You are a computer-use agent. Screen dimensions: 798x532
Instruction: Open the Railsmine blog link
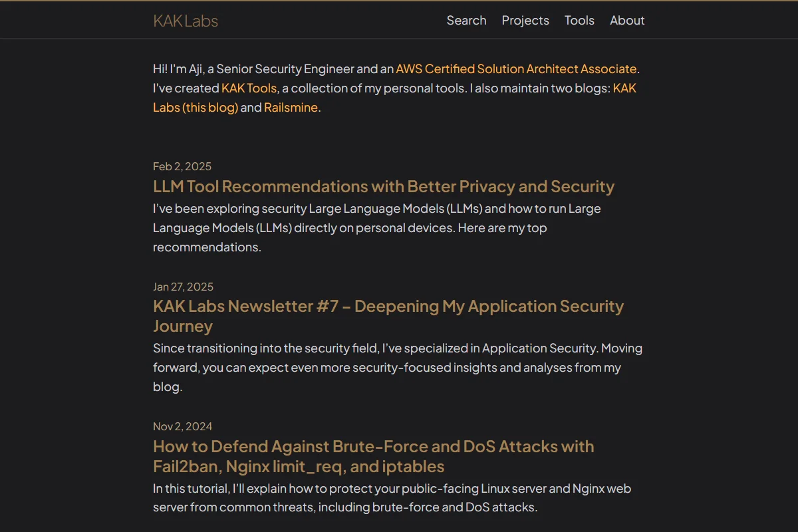[x=291, y=107]
